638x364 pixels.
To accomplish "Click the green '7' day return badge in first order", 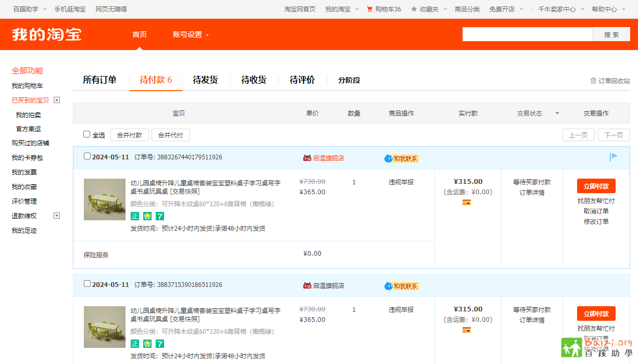I will [160, 216].
